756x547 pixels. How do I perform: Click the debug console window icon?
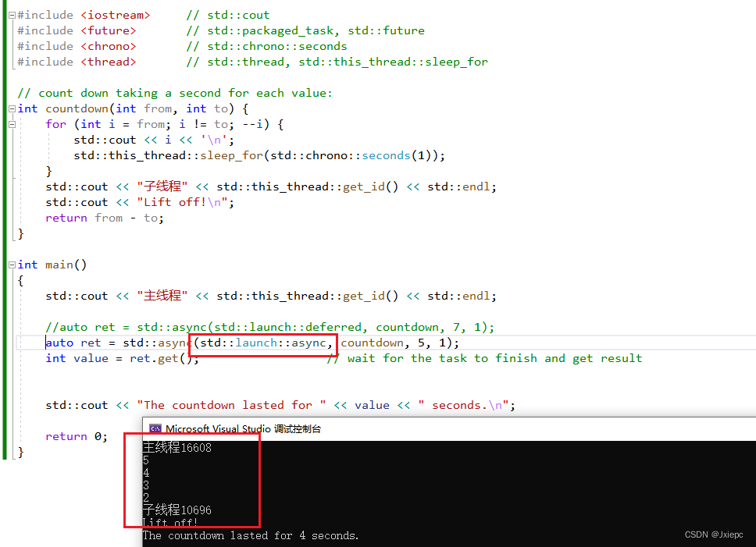coord(155,428)
